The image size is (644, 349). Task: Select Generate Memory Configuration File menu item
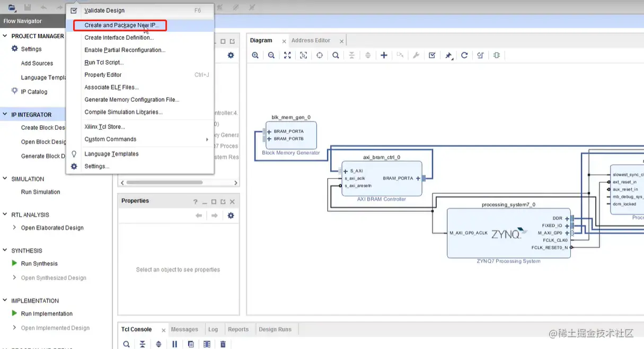pyautogui.click(x=140, y=100)
